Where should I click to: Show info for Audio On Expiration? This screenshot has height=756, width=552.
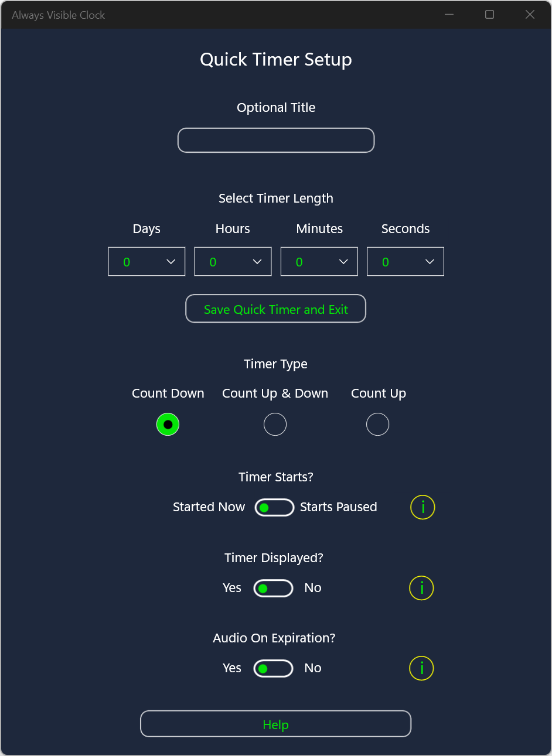[x=421, y=668]
